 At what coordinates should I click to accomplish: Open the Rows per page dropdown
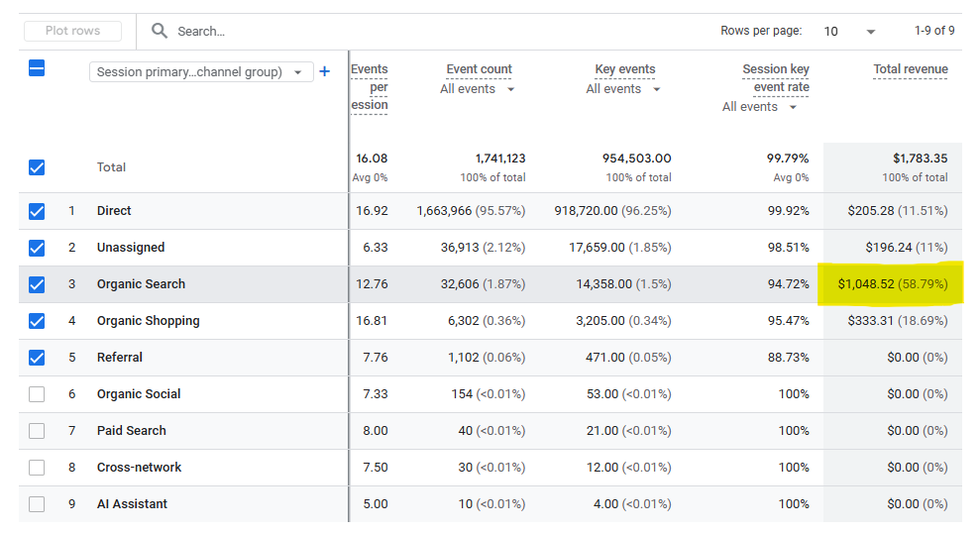(x=849, y=32)
